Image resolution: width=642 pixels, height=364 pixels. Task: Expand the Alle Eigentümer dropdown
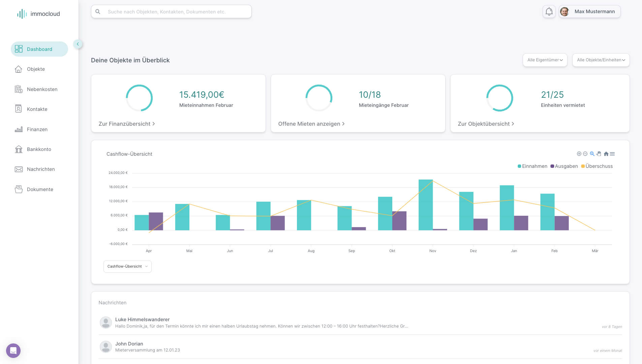[x=545, y=60]
